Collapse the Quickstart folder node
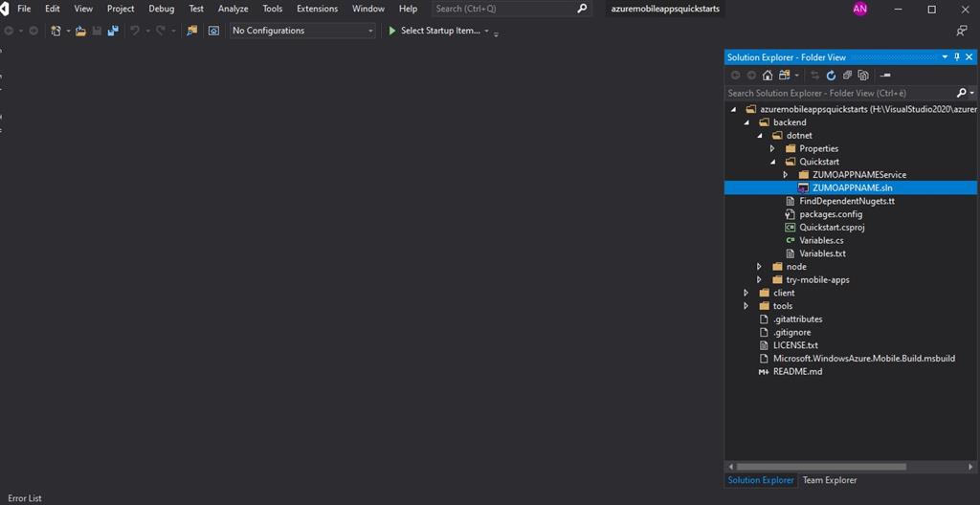Image resolution: width=980 pixels, height=505 pixels. [x=772, y=162]
